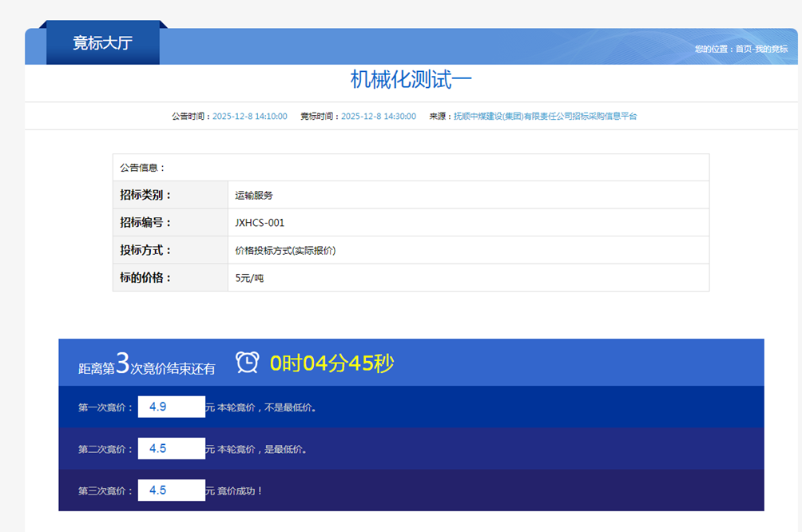Click the message 本轮竞价，是最低价。
This screenshot has width=802, height=532.
point(262,449)
